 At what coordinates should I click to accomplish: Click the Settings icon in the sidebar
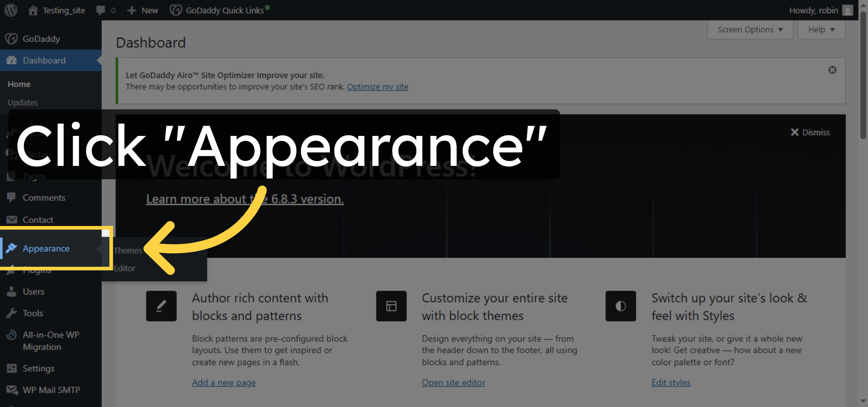click(x=12, y=368)
